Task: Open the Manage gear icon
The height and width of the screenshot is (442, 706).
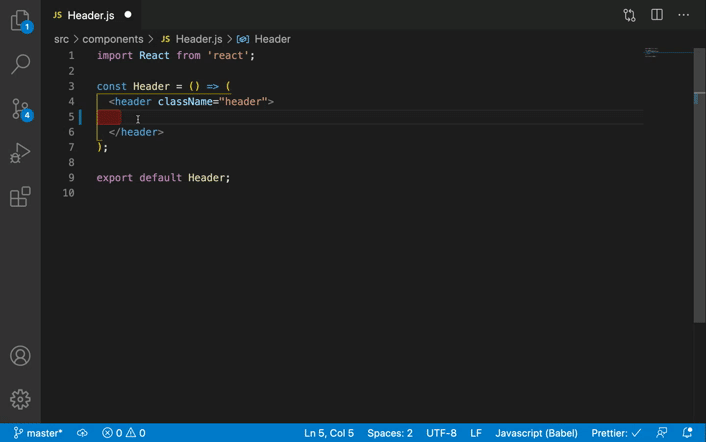Action: pyautogui.click(x=20, y=399)
